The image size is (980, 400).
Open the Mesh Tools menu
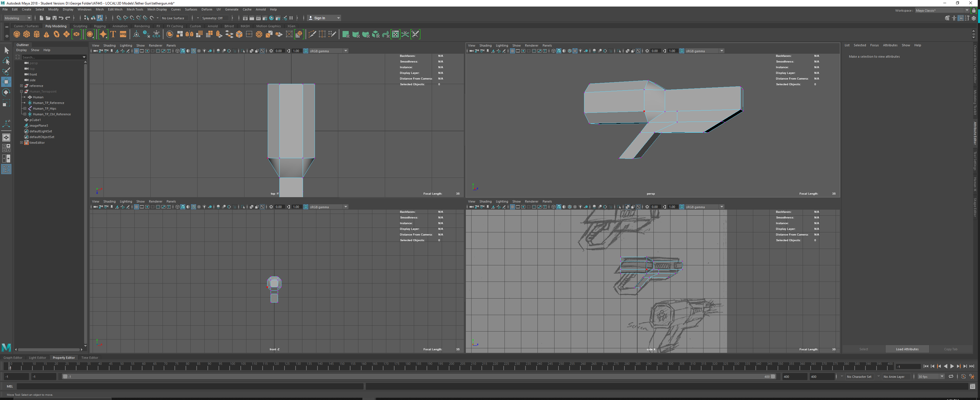(x=135, y=9)
